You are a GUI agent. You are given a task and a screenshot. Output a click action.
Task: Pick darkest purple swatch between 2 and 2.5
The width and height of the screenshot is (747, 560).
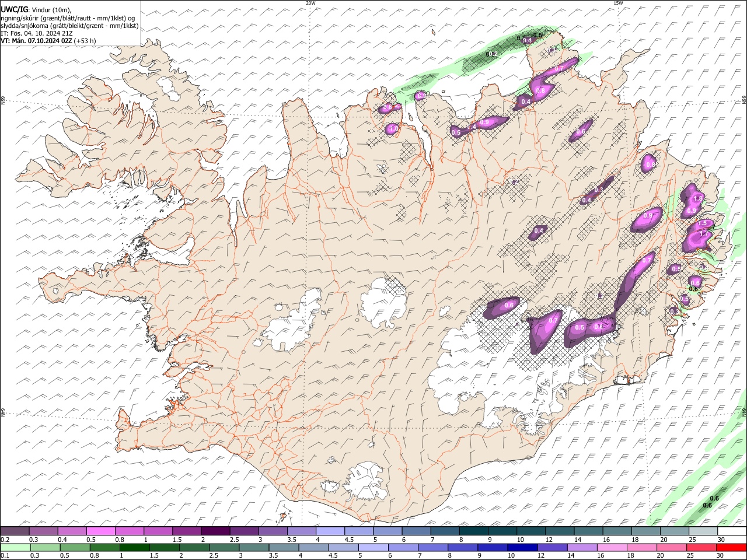[215, 531]
